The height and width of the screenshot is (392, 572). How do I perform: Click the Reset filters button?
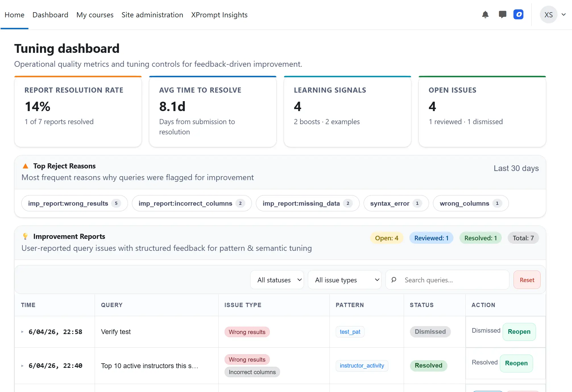pyautogui.click(x=527, y=280)
